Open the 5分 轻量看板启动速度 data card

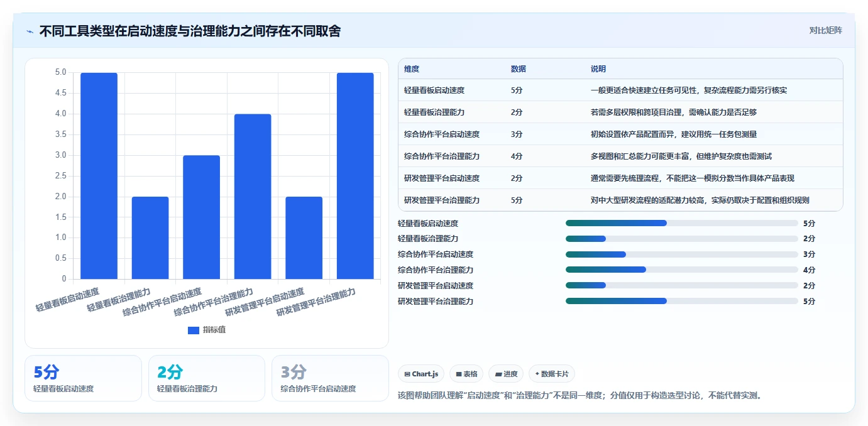coord(84,378)
